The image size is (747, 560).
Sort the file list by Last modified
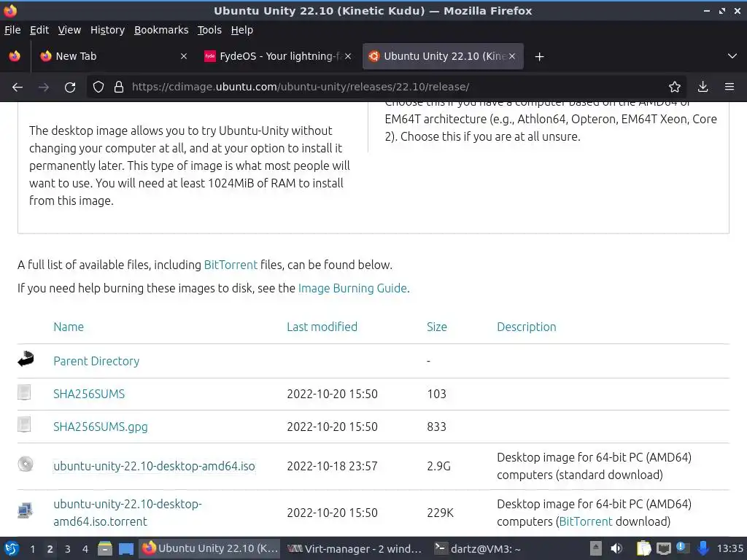click(322, 327)
